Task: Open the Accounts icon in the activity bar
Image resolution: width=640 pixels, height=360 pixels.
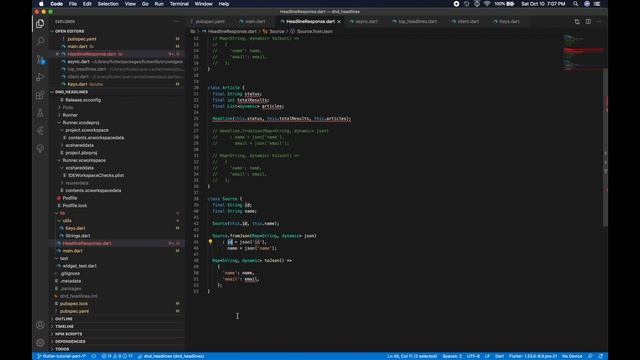Action: (x=40, y=325)
